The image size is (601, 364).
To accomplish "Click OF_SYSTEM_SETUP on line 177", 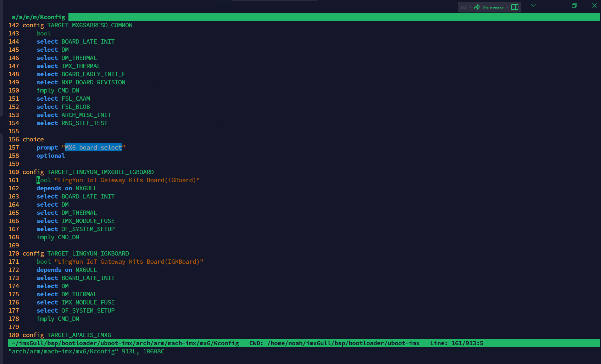I will (88, 310).
